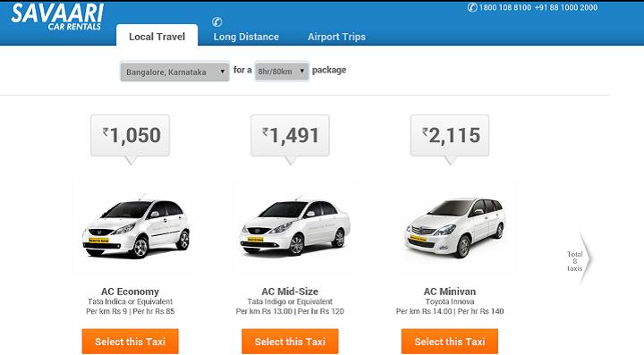Open the Bangalore, Karnataka city dropdown

[174, 72]
